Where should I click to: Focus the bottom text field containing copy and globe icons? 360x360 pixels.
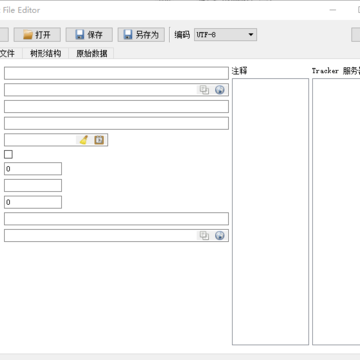(x=116, y=235)
